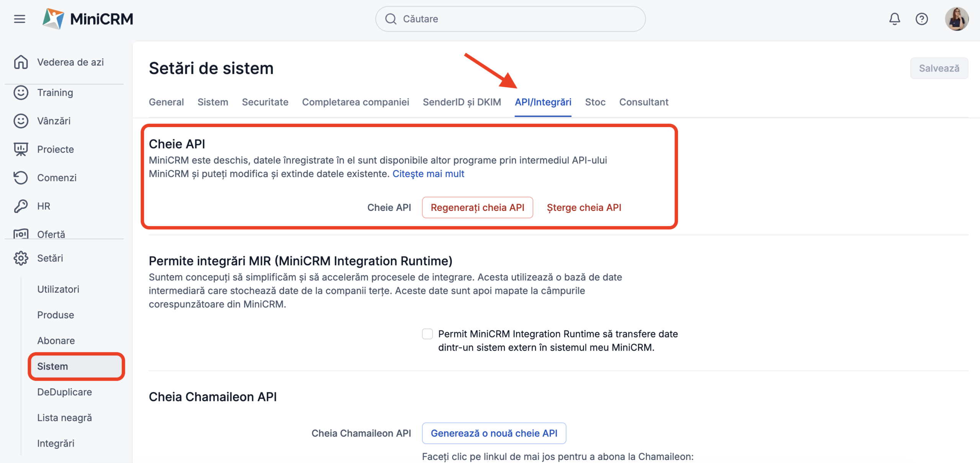
Task: Click the user profile avatar
Action: click(x=956, y=19)
